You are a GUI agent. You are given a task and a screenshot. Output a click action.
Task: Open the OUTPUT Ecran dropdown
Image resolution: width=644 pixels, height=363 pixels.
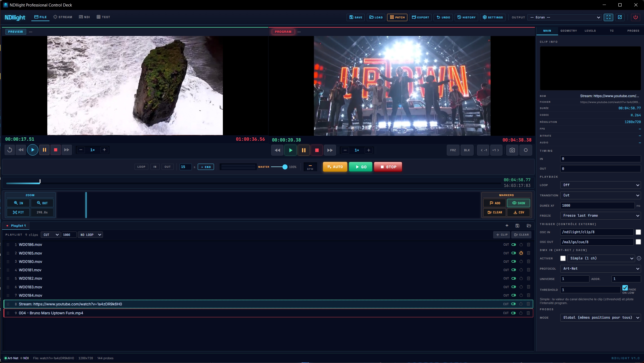(565, 17)
